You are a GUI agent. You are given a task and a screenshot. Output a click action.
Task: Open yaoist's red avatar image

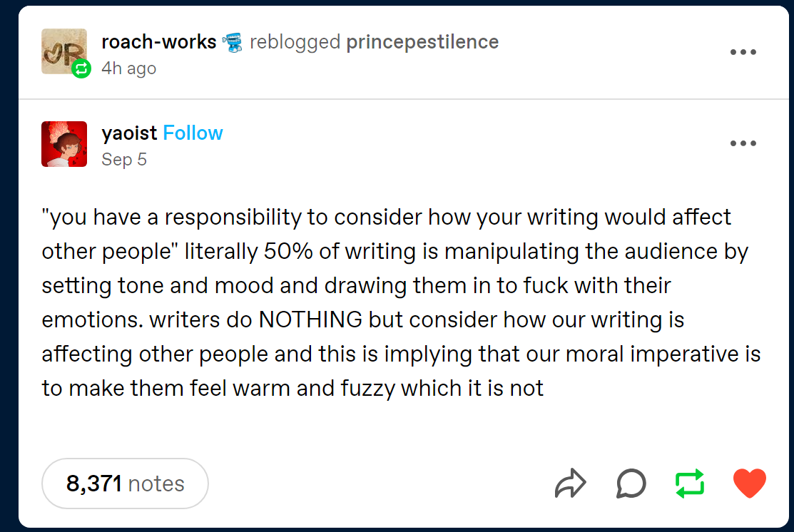coord(64,144)
